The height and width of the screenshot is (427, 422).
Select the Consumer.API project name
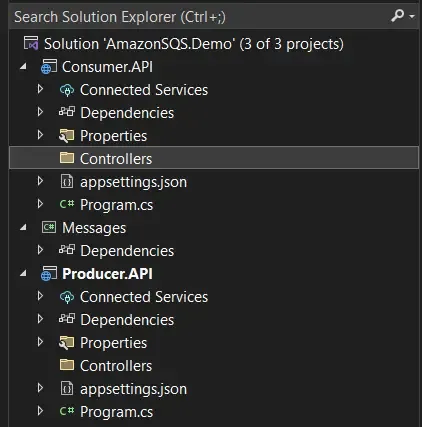[x=107, y=67]
